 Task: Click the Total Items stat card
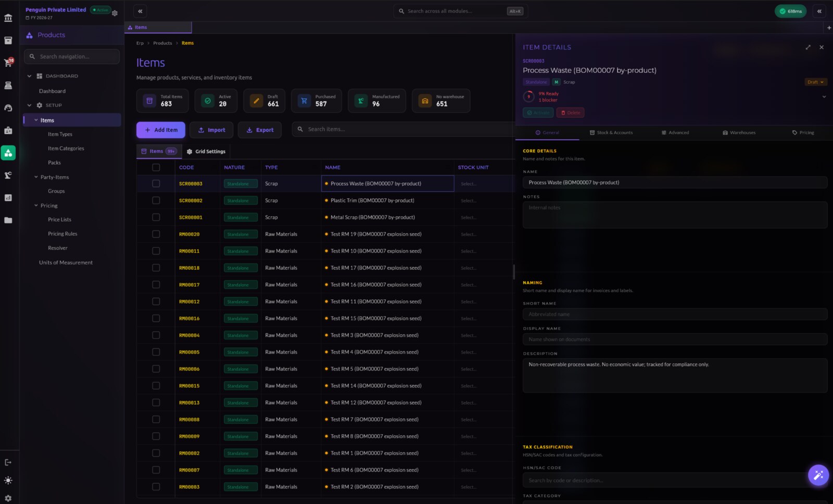tap(162, 100)
